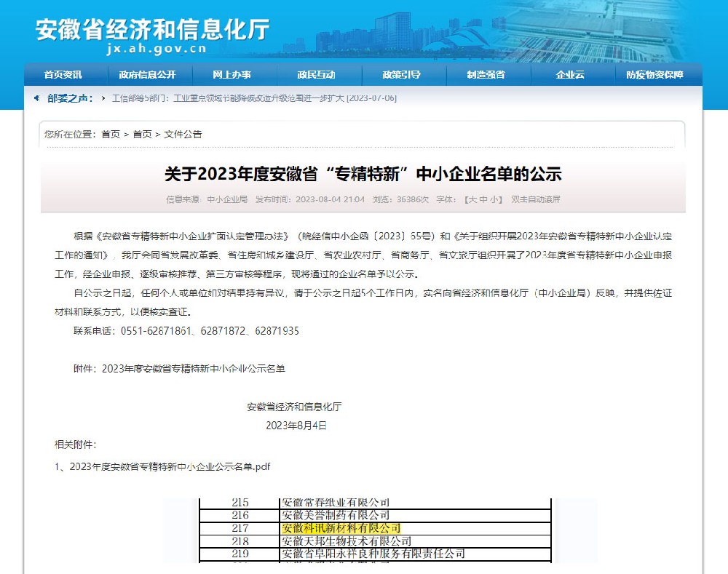Select 防疫物资保障 in the nav bar

654,75
